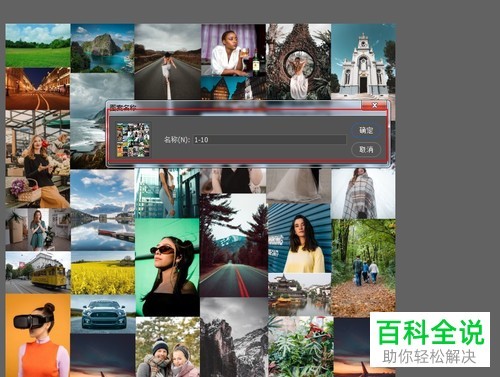Select the island lagoon landscape photo
Screen dimensions: 500x377
pyautogui.click(x=103, y=48)
